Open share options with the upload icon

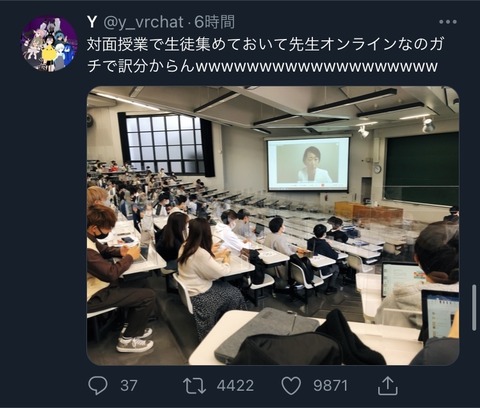[x=388, y=386]
